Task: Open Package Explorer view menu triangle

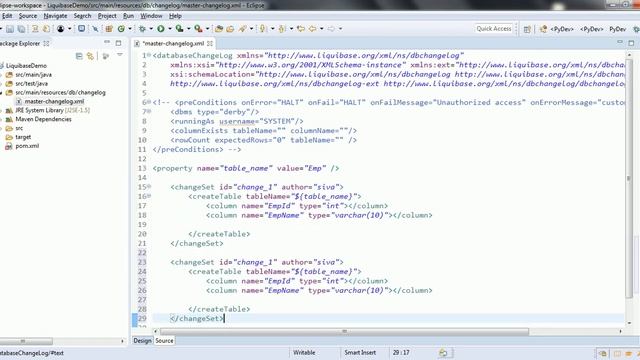Action: click(120, 55)
